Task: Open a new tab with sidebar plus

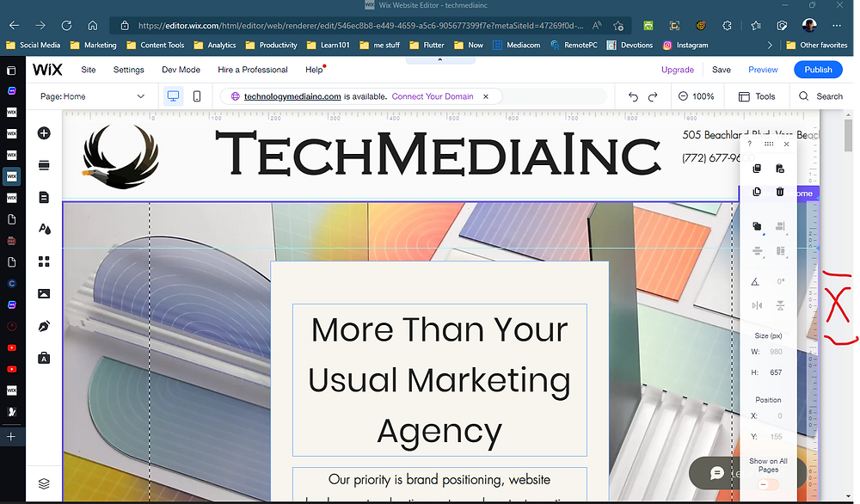Action: pyautogui.click(x=11, y=437)
